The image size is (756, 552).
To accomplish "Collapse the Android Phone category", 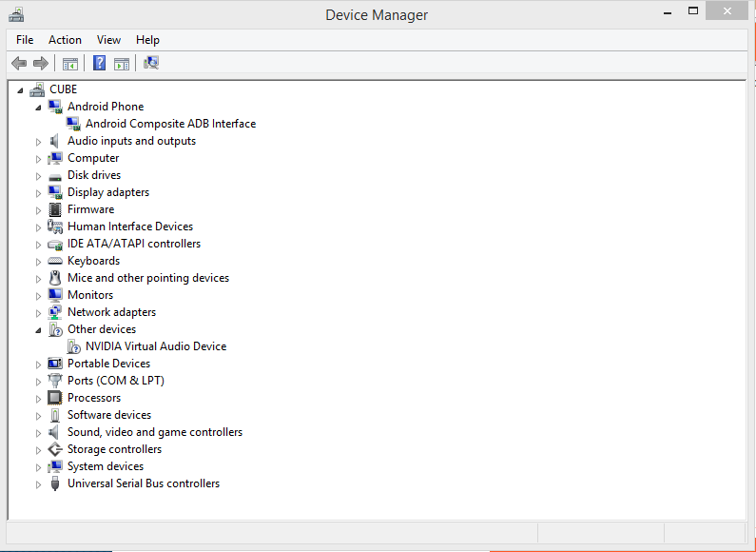I will 39,108.
